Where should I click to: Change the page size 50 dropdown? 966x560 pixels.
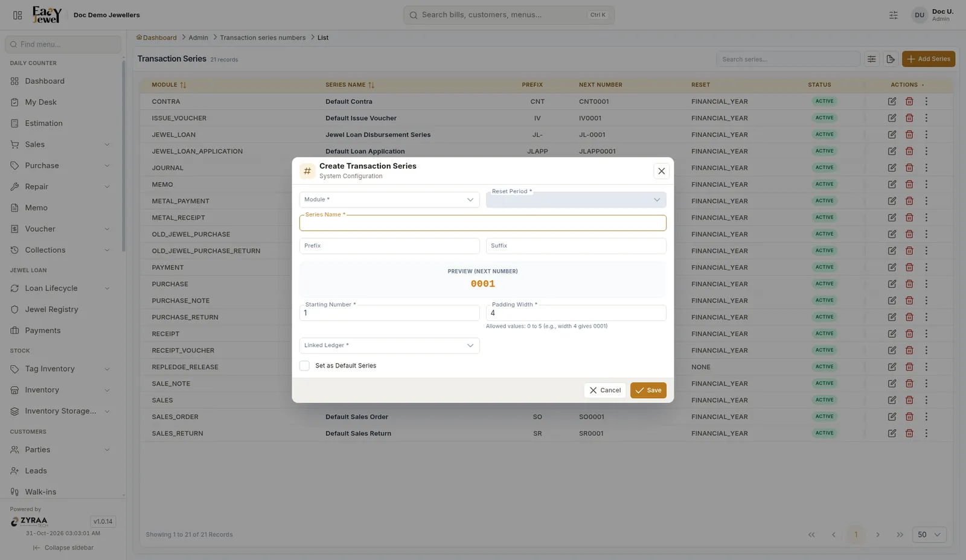(929, 535)
